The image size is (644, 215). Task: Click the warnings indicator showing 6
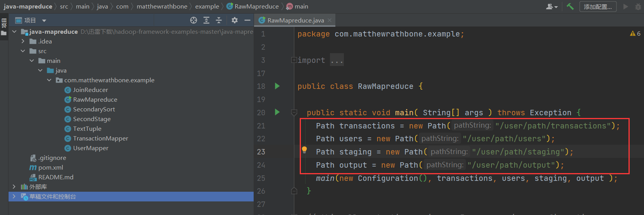[x=635, y=34]
